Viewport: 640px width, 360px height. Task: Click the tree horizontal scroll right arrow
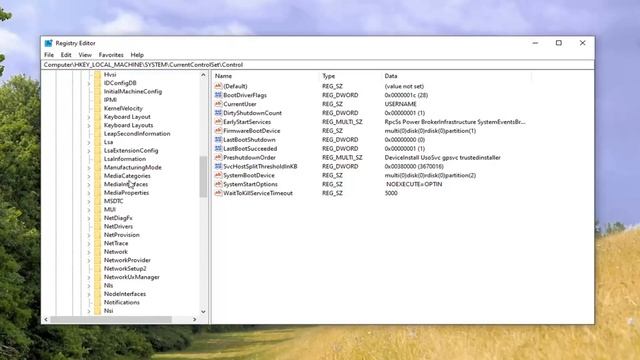195,319
